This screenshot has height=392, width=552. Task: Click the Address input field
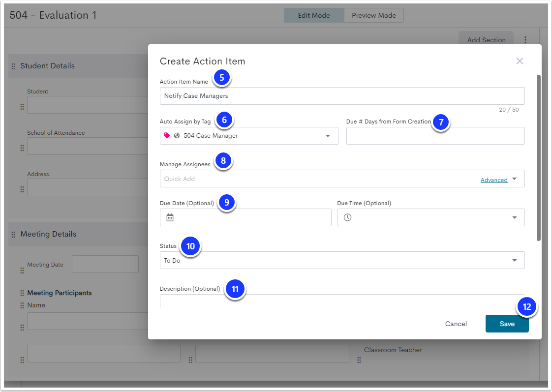point(88,187)
